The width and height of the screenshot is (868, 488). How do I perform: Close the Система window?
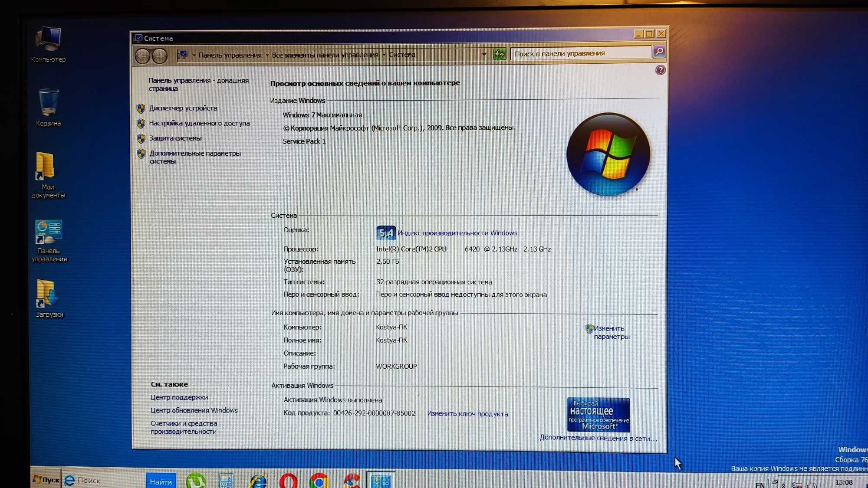661,33
